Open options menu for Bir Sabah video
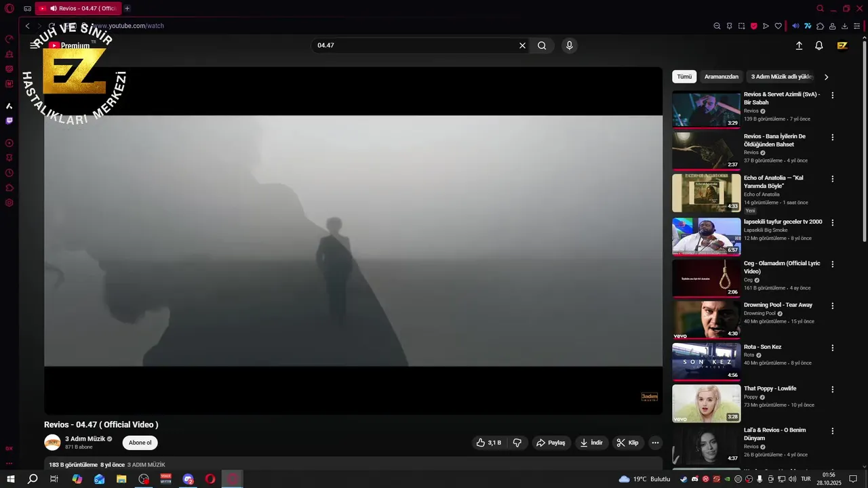Screen dimensions: 868x488 (833, 96)
